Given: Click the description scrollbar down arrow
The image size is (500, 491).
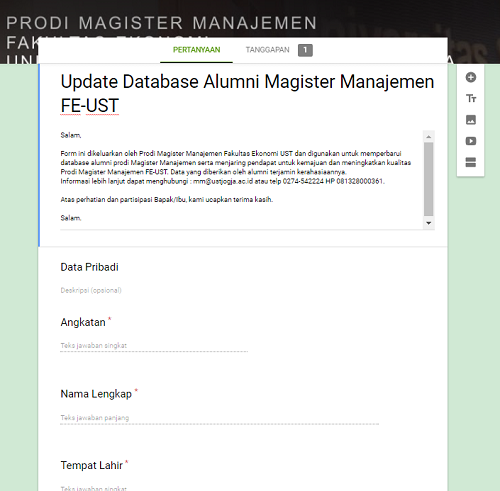Looking at the screenshot, I should (x=429, y=223).
